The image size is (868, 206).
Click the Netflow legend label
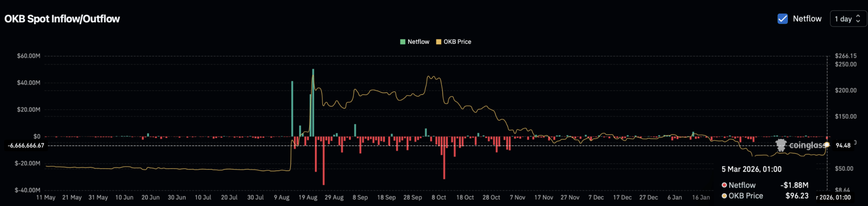(418, 42)
